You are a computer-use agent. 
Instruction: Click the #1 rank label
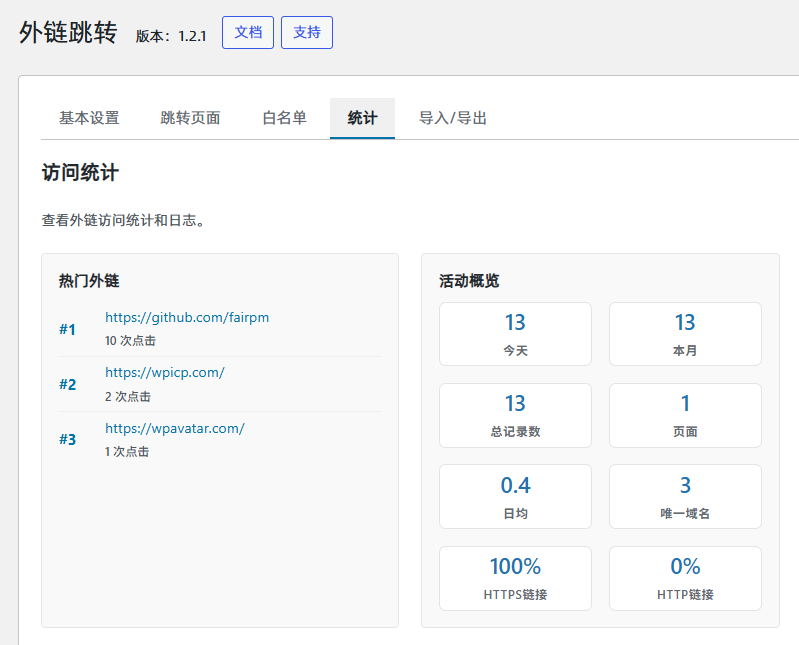point(67,329)
